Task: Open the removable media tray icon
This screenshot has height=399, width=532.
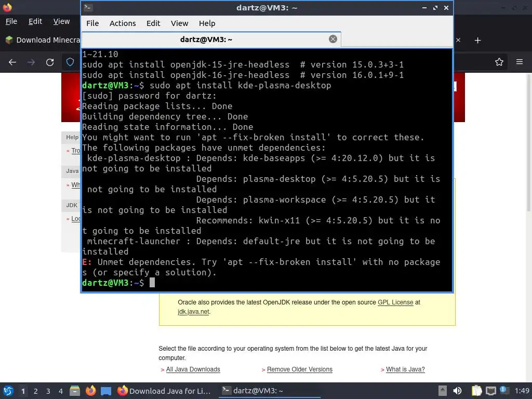Action: (x=443, y=391)
